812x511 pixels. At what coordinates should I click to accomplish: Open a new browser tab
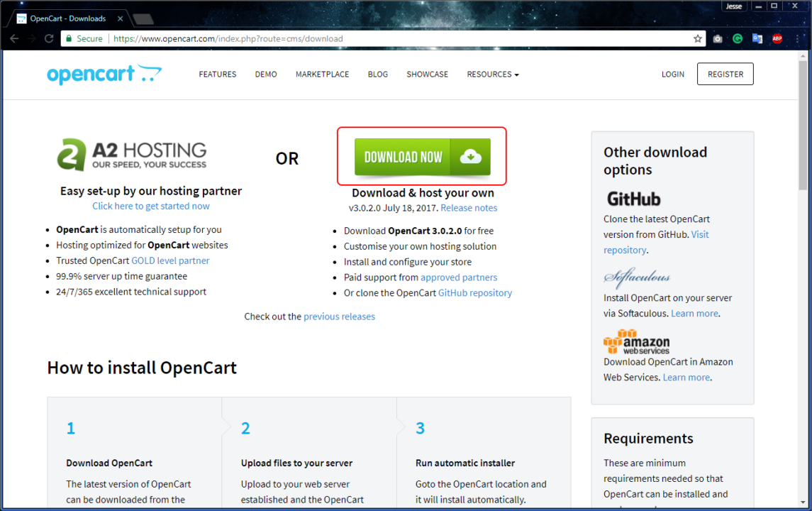pyautogui.click(x=143, y=19)
